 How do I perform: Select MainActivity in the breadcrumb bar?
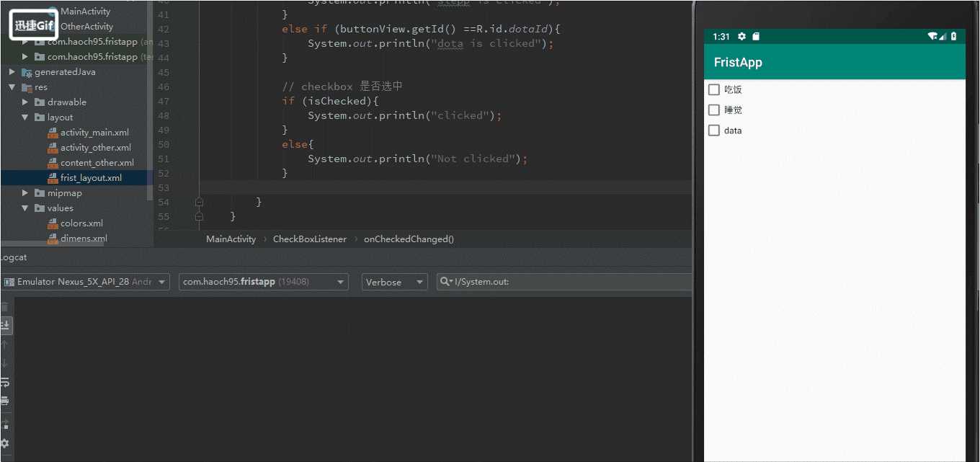tap(231, 239)
